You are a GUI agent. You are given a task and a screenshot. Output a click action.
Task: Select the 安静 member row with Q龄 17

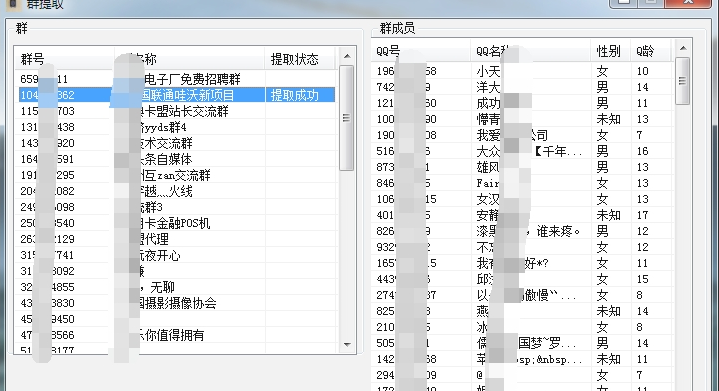pos(523,215)
